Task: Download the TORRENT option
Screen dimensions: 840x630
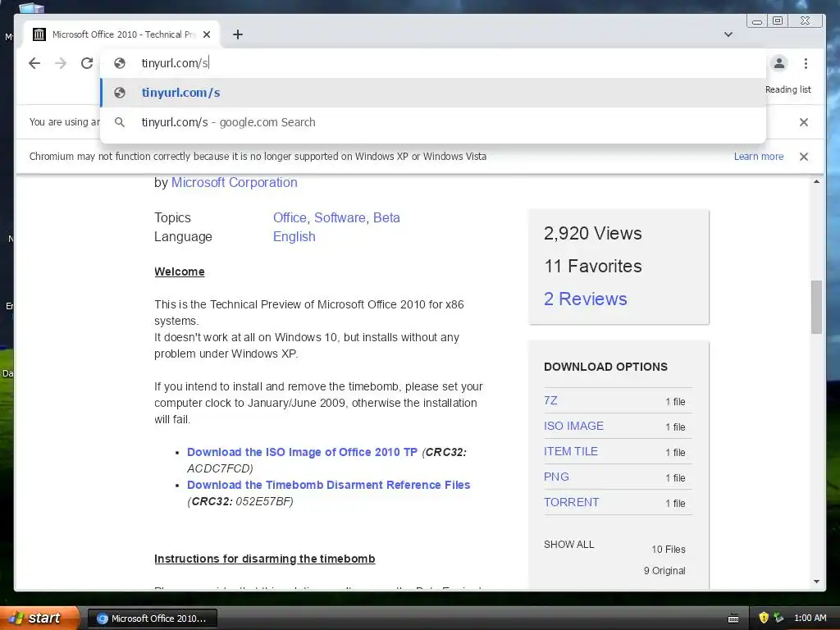Action: tap(571, 503)
